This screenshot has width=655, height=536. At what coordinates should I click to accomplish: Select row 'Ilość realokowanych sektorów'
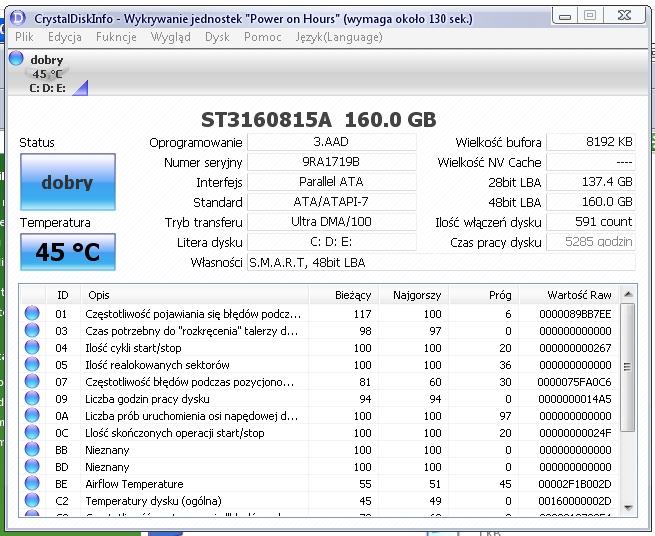320,365
